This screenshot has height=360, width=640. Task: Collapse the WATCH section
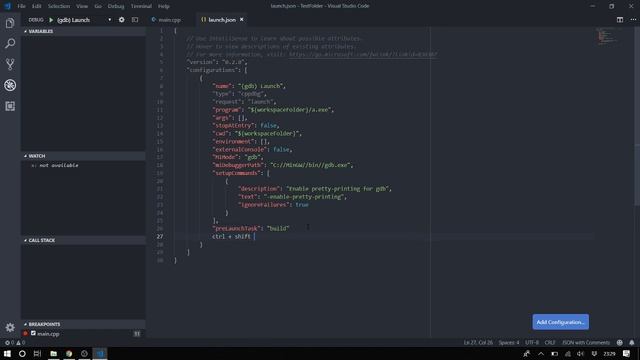(83, 156)
